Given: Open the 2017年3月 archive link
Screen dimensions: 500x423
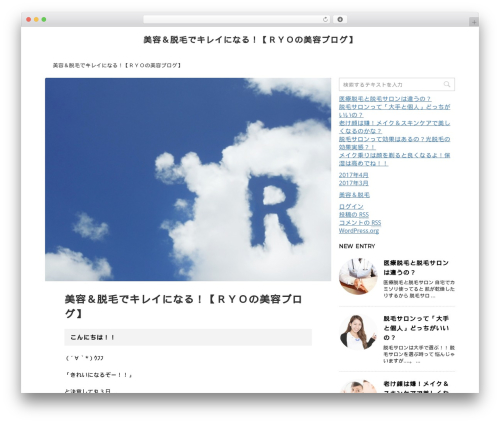Looking at the screenshot, I should pos(354,183).
